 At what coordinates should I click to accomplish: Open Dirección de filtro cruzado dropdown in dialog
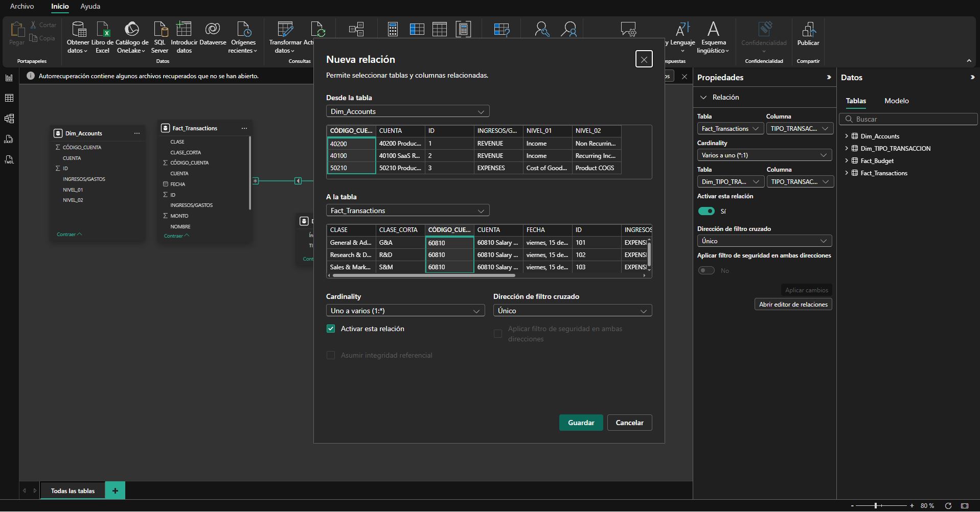(x=573, y=311)
